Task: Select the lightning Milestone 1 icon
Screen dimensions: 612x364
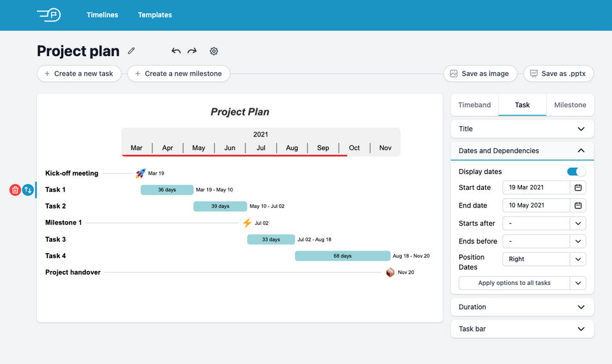Action: coord(247,222)
